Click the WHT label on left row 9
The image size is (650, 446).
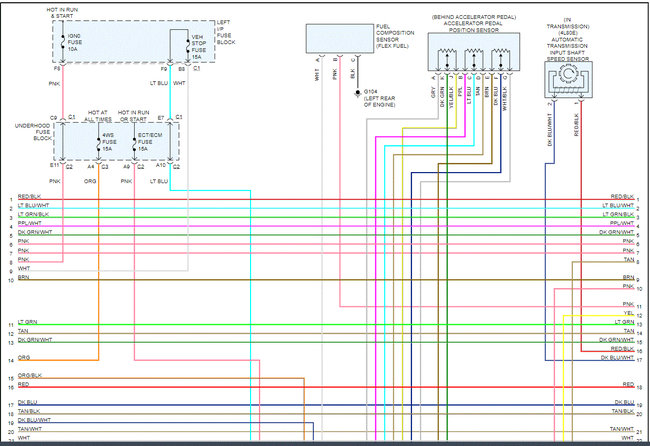point(24,269)
